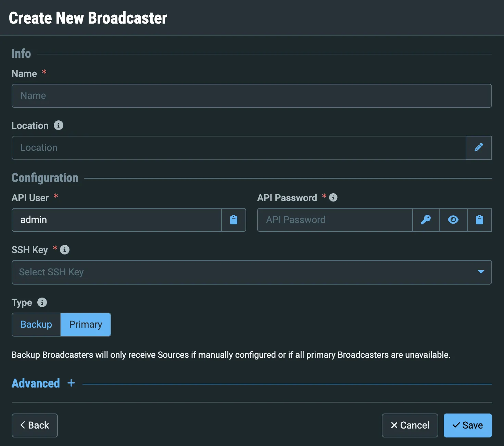Click the Create New Broadcaster title
The width and height of the screenshot is (504, 446).
point(88,18)
